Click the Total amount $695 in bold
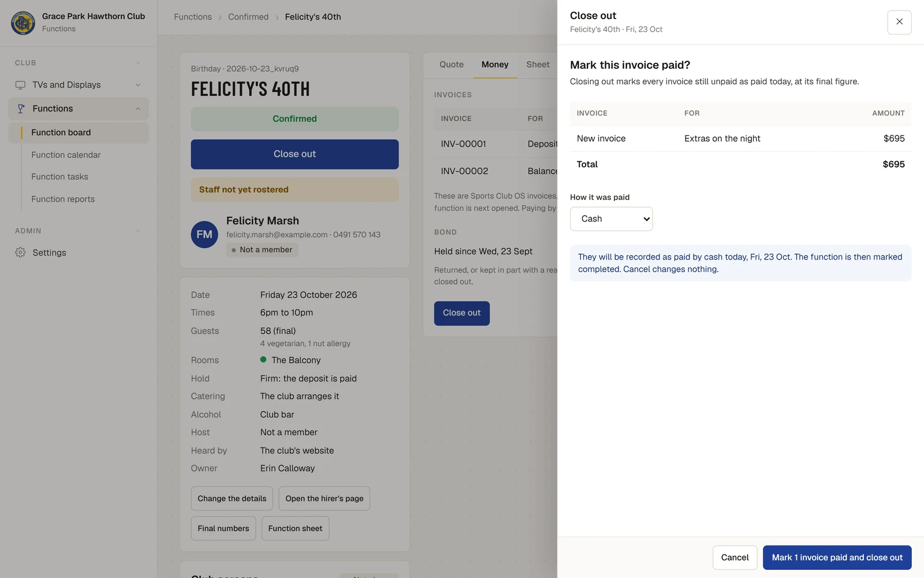924x578 pixels. coord(893,165)
